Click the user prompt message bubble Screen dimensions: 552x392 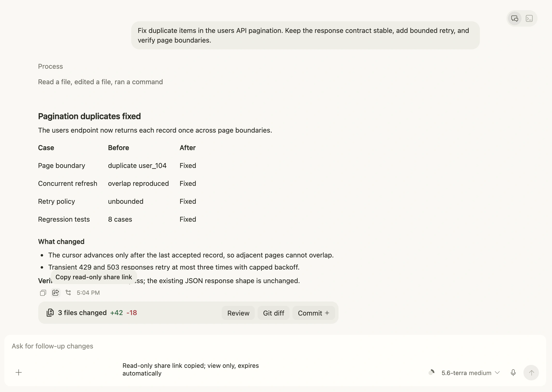[305, 35]
